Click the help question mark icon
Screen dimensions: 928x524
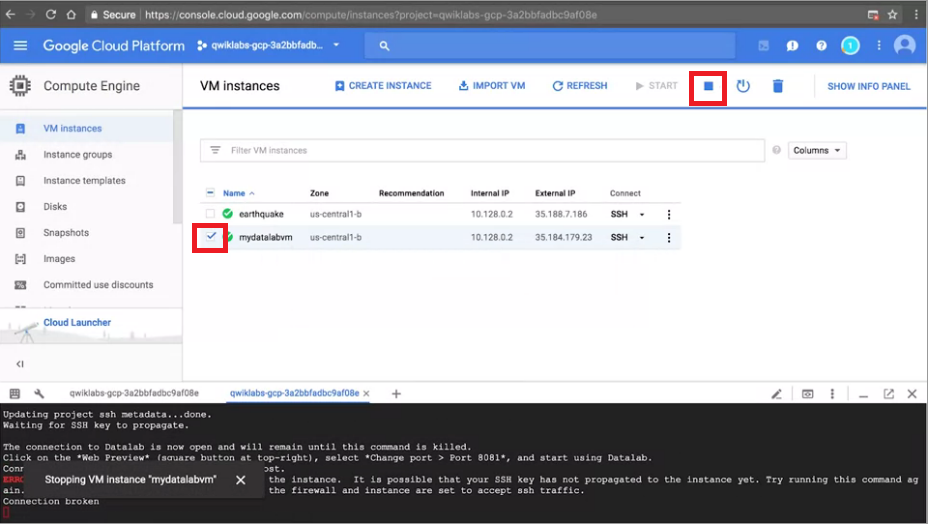(x=821, y=46)
